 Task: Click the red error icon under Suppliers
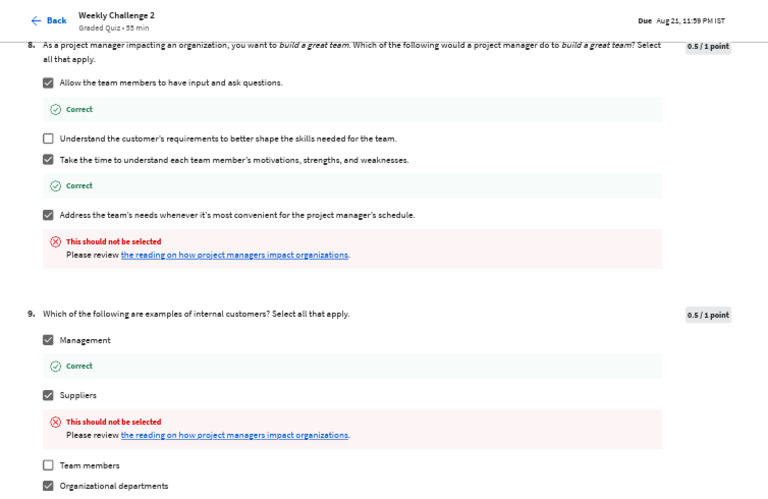point(55,422)
